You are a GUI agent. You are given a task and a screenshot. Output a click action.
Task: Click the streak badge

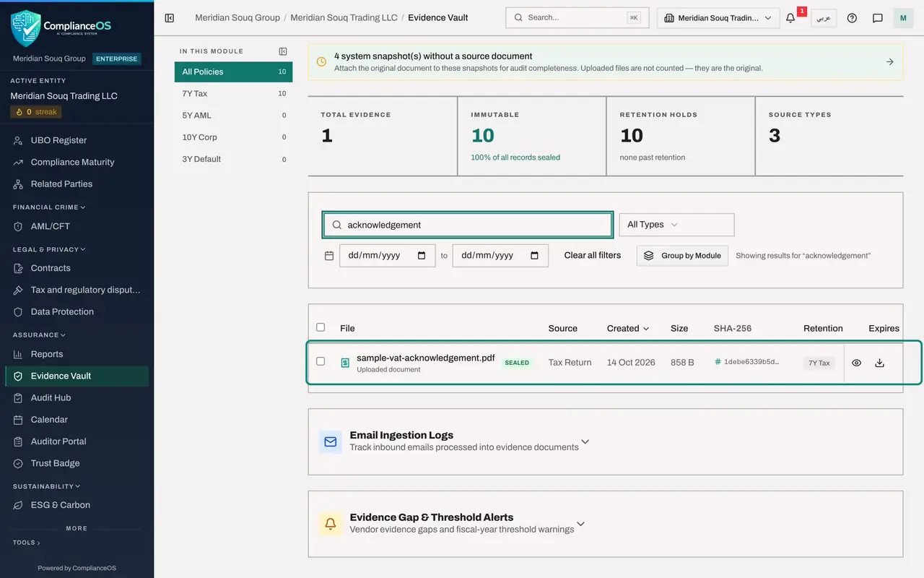point(36,112)
